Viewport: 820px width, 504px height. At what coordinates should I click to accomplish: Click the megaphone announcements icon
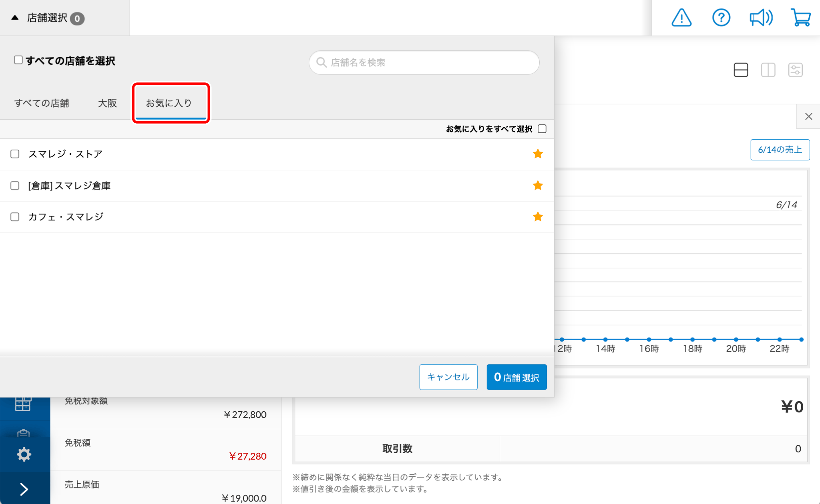tap(761, 18)
